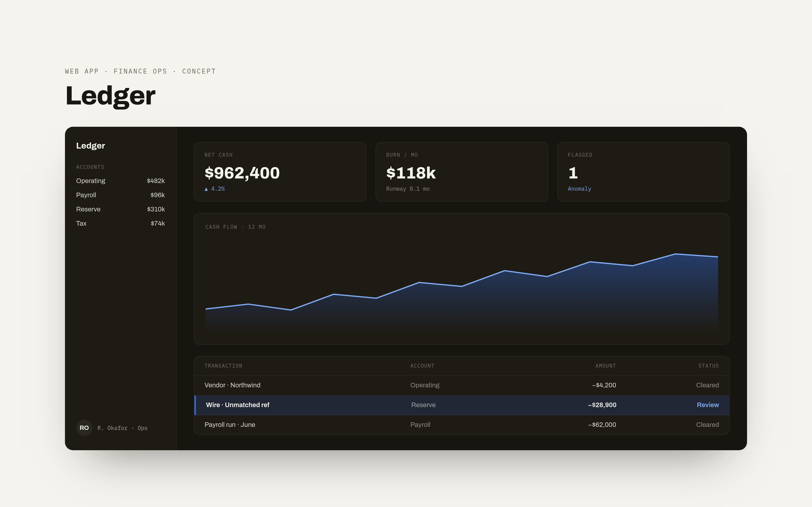Select the Payroll account in sidebar

pos(121,195)
